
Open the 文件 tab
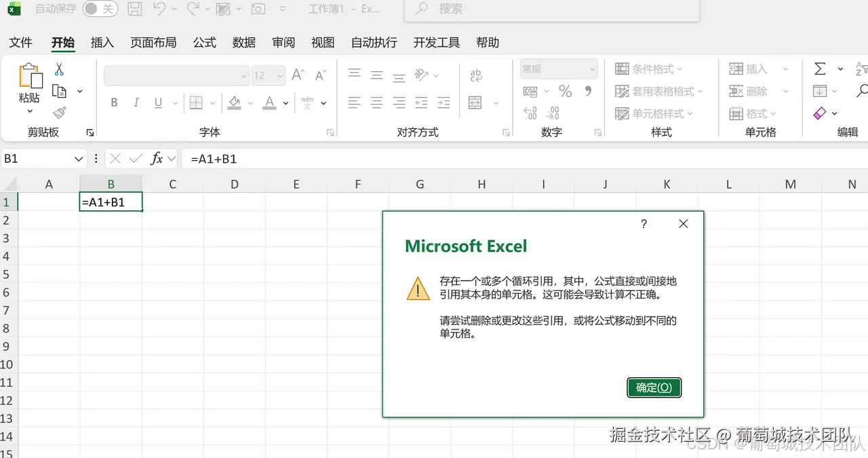[x=21, y=43]
